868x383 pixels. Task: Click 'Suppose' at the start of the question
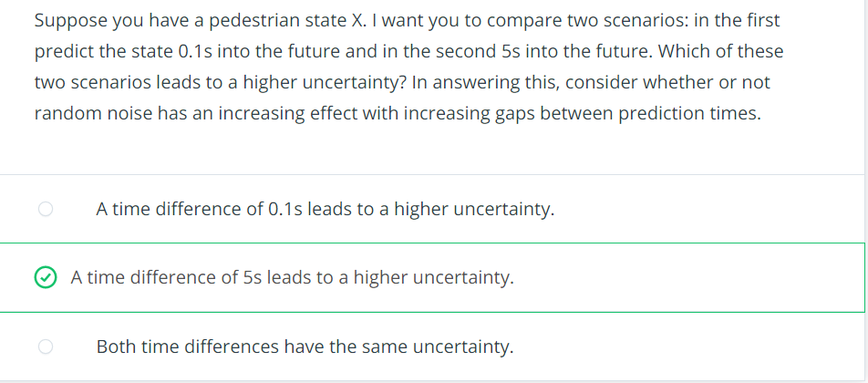(x=71, y=20)
